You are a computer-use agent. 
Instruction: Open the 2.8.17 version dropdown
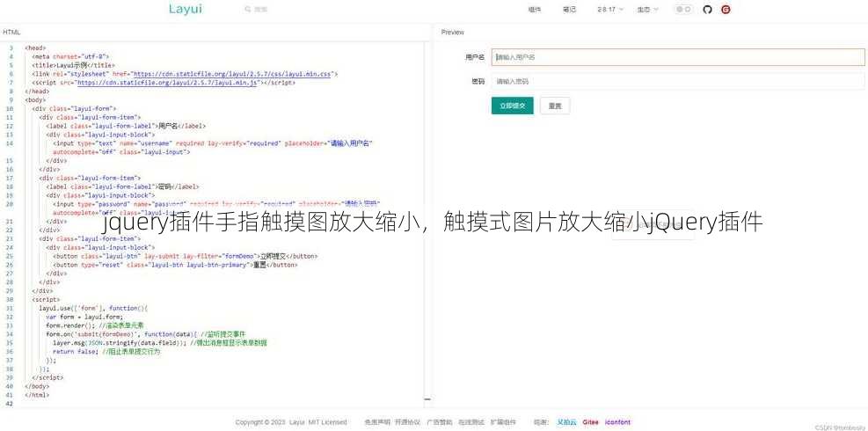pos(610,10)
